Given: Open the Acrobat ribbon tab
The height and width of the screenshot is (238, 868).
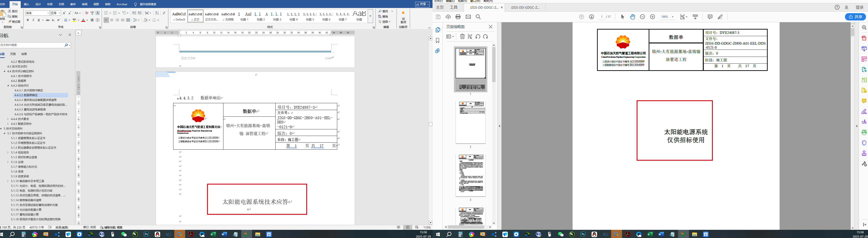Looking at the screenshot, I should 122,4.
